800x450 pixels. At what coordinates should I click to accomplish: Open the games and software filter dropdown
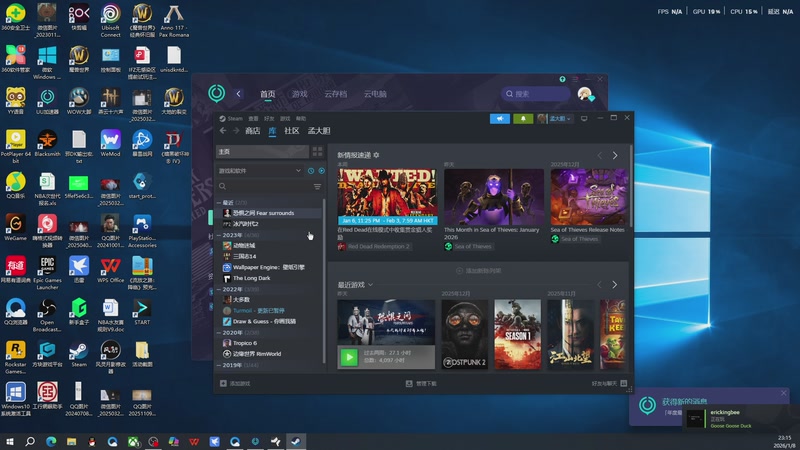[x=260, y=170]
